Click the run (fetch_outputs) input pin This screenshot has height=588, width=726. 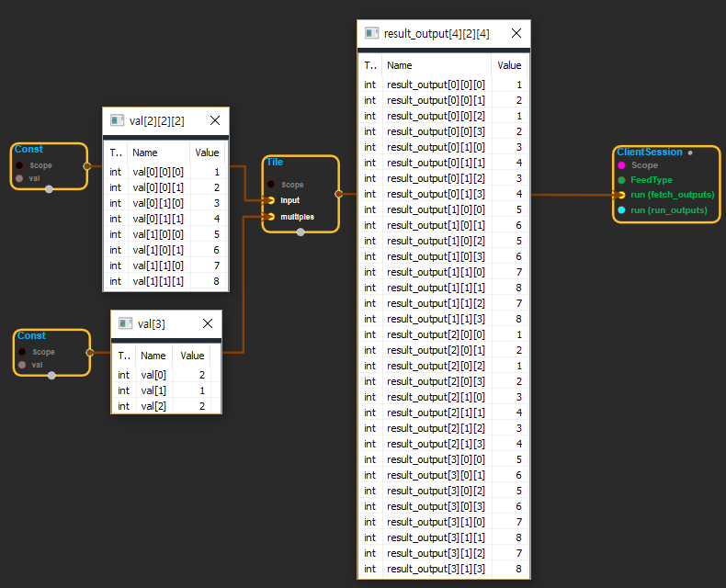[621, 195]
